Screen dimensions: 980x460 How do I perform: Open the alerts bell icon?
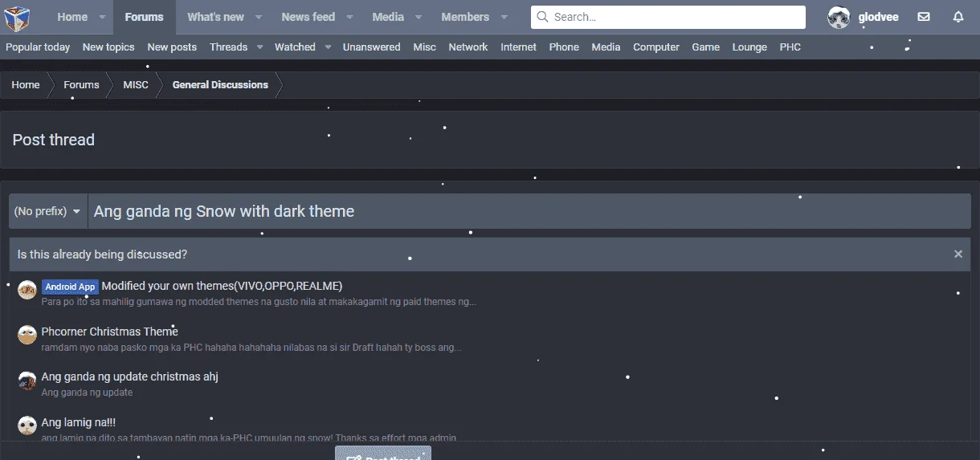[x=958, y=17]
